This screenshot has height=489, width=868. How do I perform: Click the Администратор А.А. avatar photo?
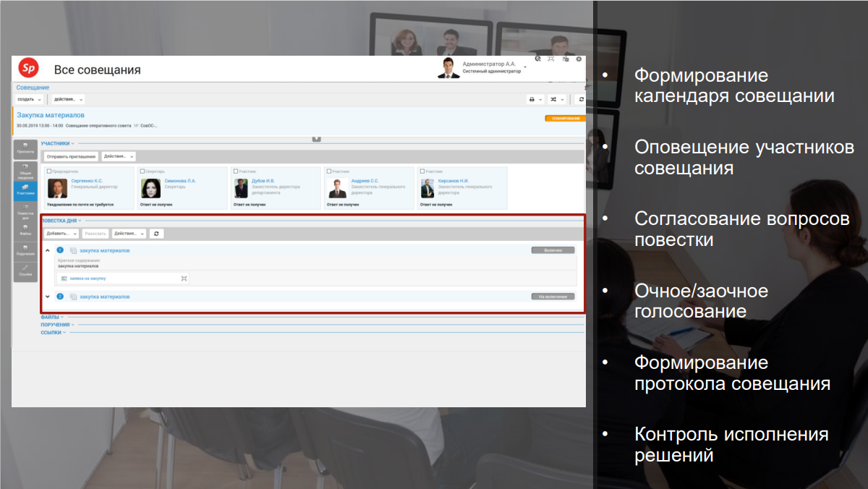click(448, 68)
